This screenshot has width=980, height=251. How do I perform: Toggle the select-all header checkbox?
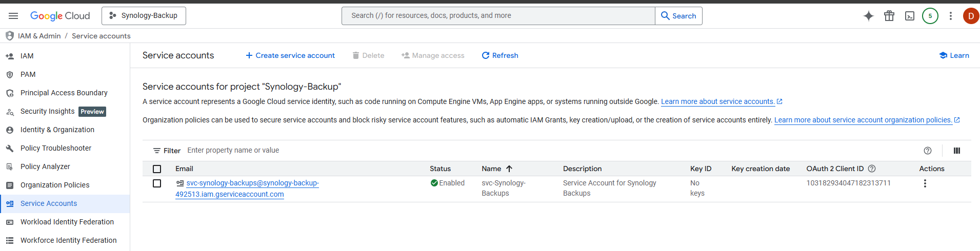click(157, 169)
